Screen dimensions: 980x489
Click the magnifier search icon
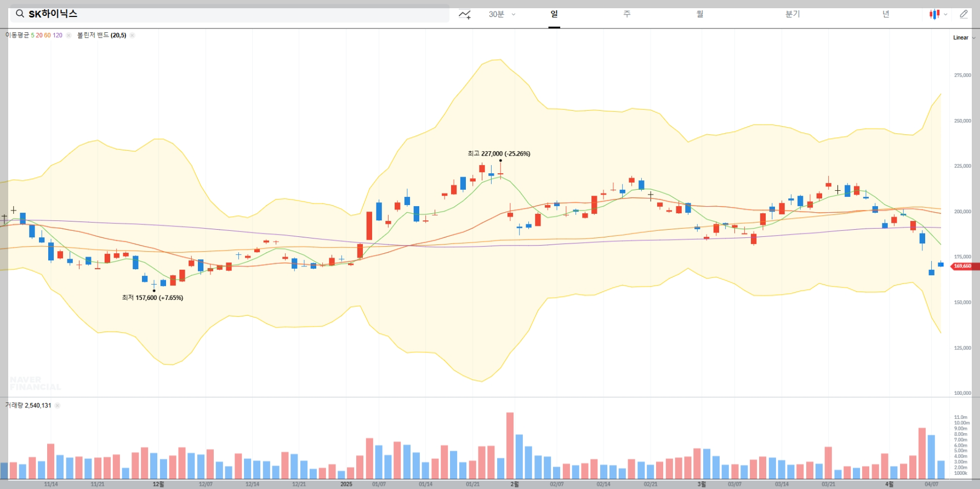coord(20,14)
